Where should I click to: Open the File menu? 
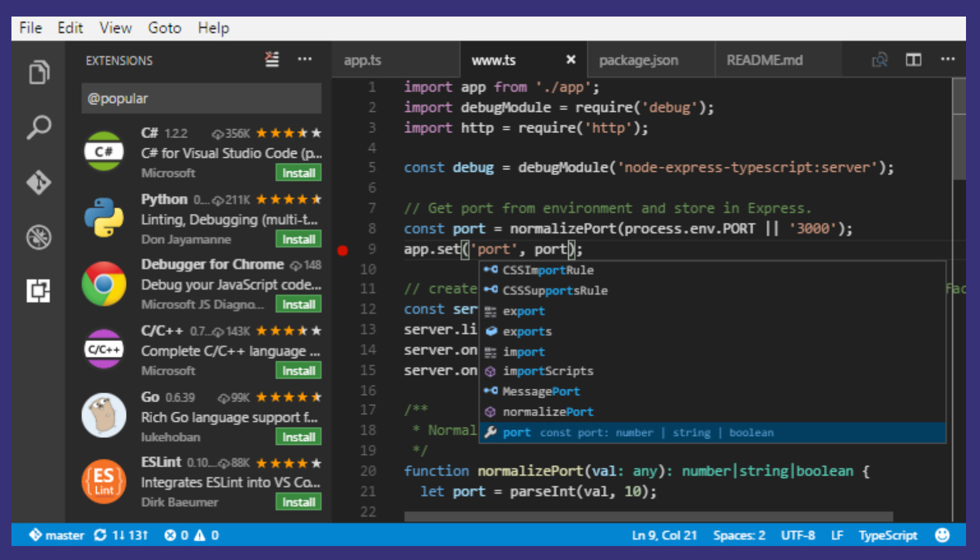tap(31, 28)
